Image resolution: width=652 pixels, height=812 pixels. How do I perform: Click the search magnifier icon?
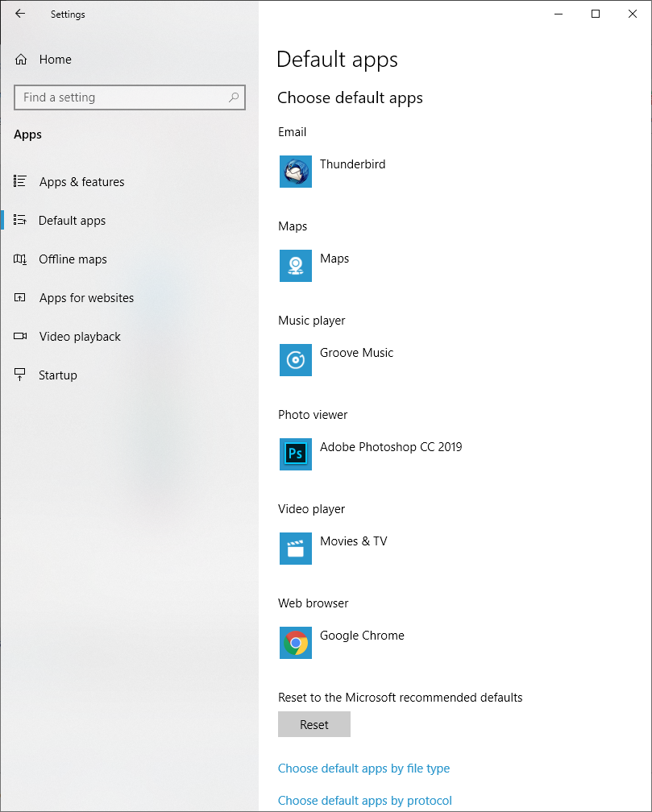(234, 97)
